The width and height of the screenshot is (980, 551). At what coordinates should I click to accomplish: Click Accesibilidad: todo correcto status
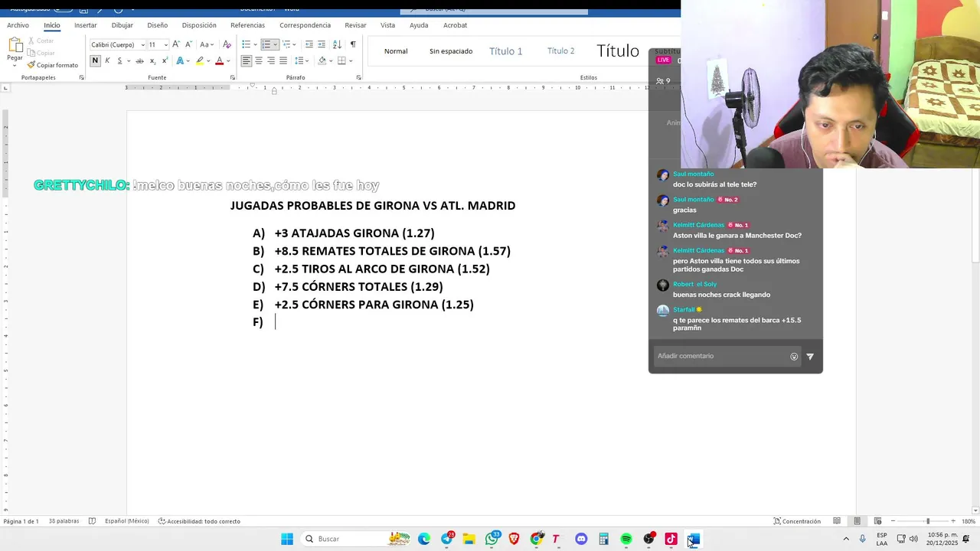tap(199, 521)
